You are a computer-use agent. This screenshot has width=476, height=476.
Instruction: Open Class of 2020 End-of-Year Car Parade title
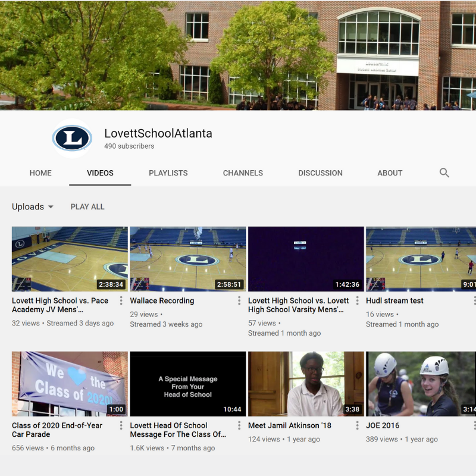tap(57, 430)
